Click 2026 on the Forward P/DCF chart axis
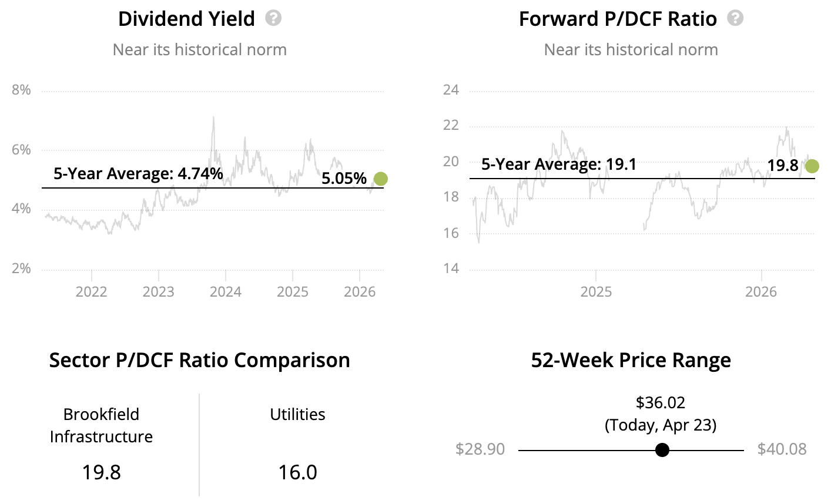The height and width of the screenshot is (504, 831). [761, 292]
